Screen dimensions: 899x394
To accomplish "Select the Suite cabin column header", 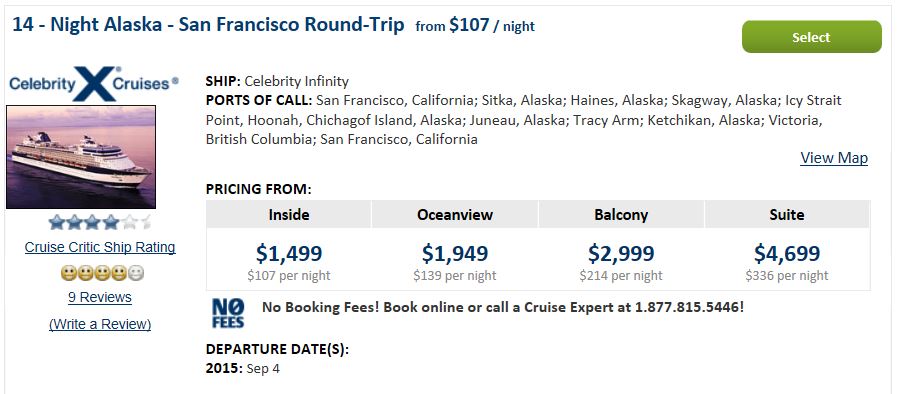I will coord(787,214).
